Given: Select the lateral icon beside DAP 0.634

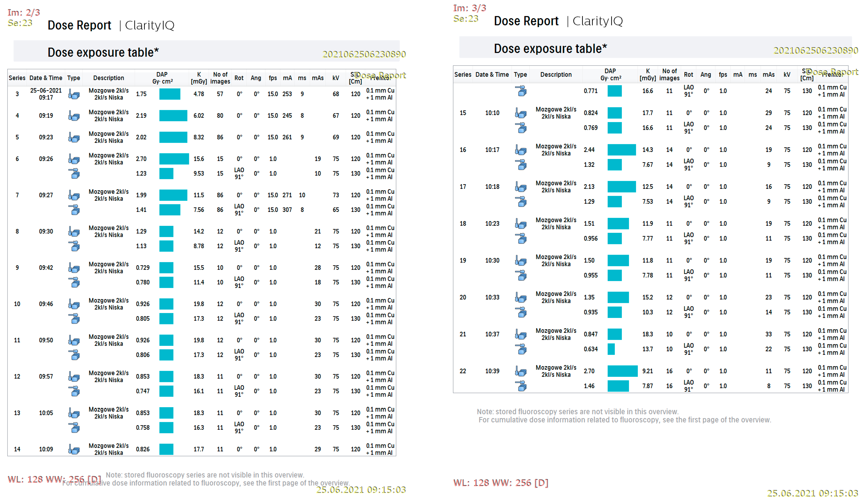Looking at the screenshot, I should pos(521,349).
